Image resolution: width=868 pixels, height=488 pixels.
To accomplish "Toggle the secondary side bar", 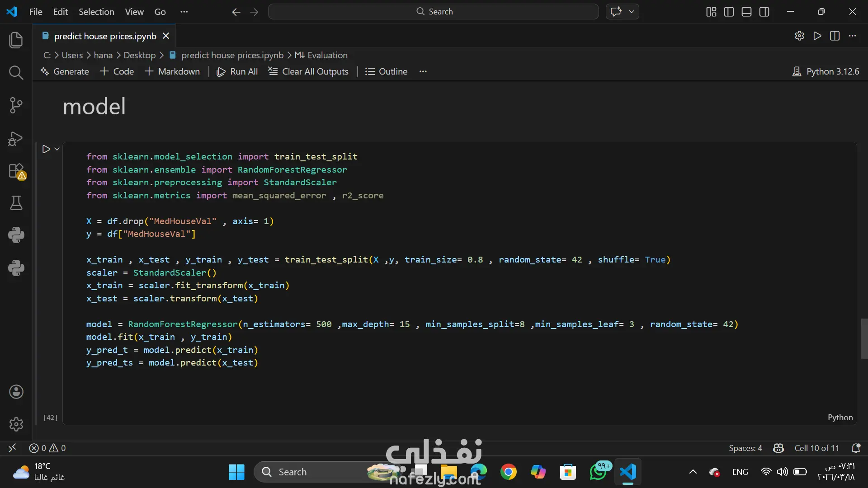I will click(x=764, y=12).
